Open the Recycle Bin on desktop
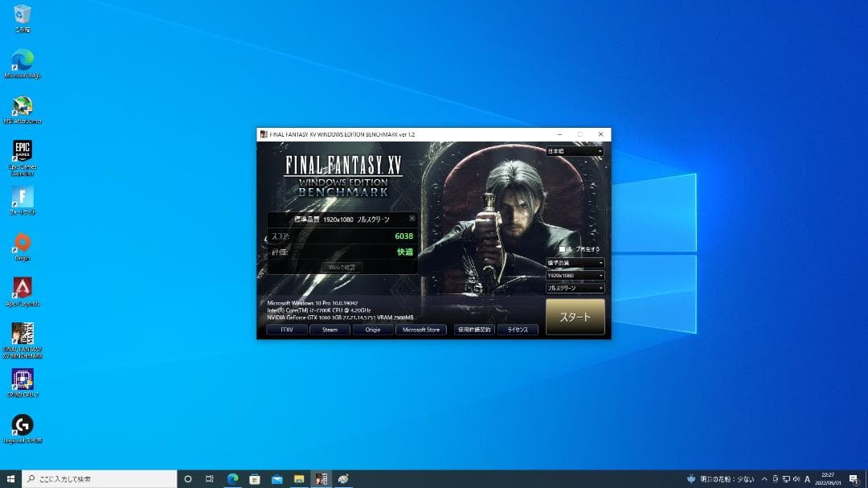This screenshot has width=868, height=488. pyautogui.click(x=23, y=16)
